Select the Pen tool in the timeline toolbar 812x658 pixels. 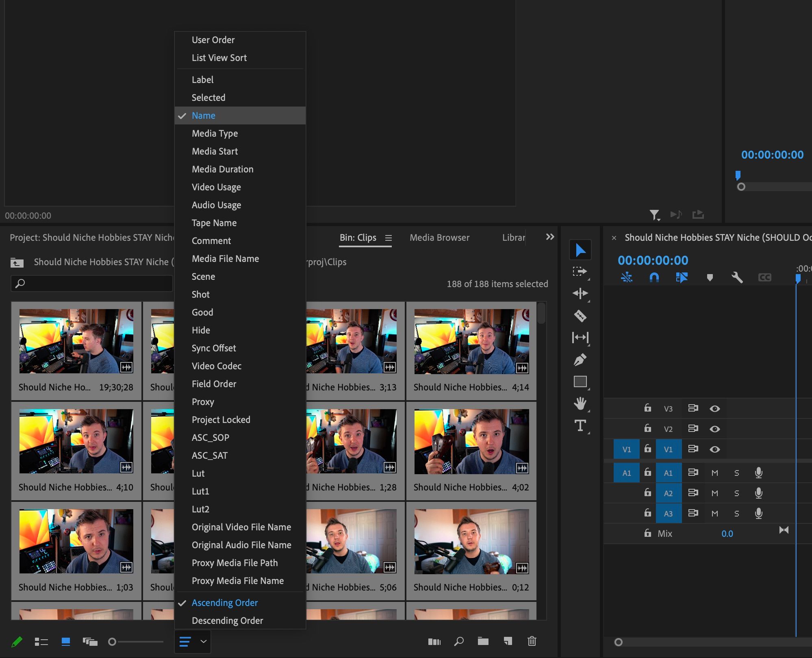click(x=580, y=360)
